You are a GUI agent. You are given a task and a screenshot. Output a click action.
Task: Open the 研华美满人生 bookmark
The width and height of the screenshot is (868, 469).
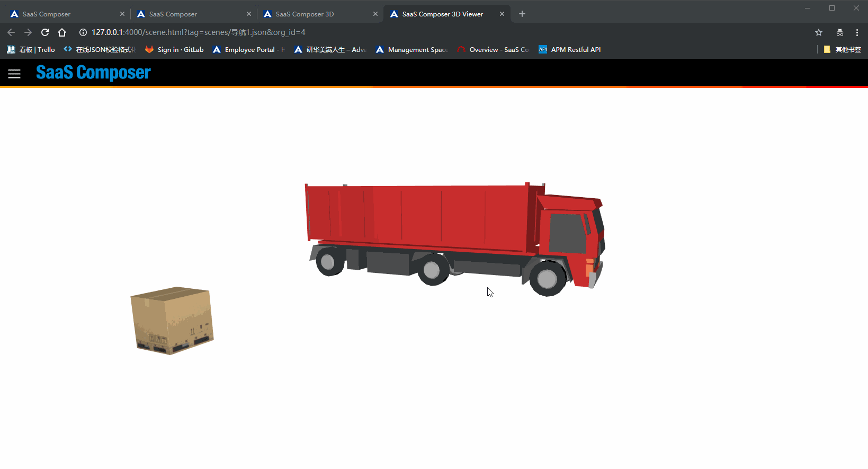[330, 49]
